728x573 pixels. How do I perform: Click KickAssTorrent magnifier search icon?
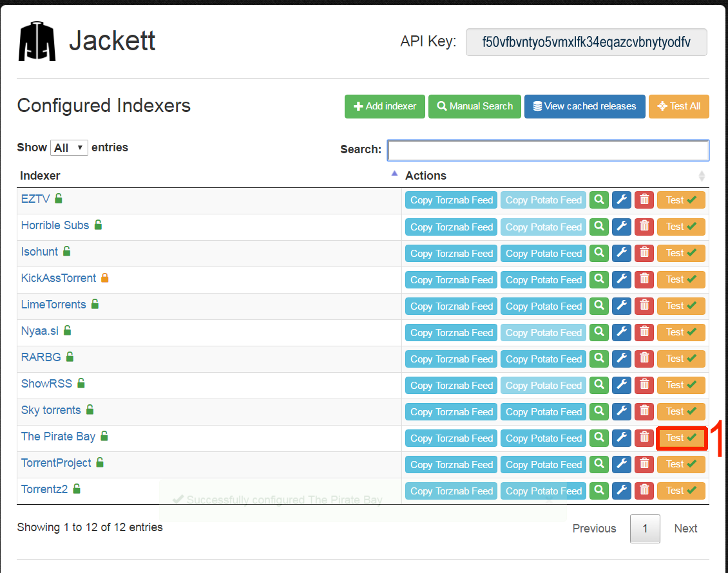tap(599, 279)
